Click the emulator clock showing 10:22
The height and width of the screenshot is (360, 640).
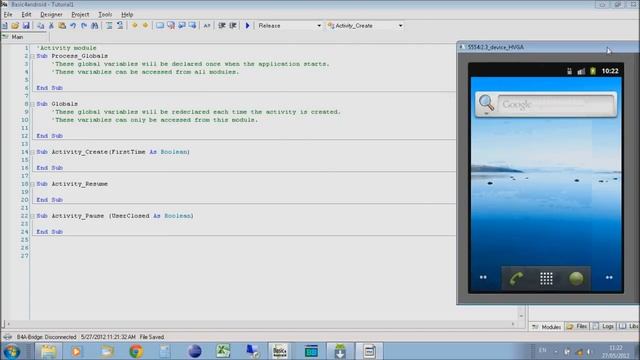610,71
